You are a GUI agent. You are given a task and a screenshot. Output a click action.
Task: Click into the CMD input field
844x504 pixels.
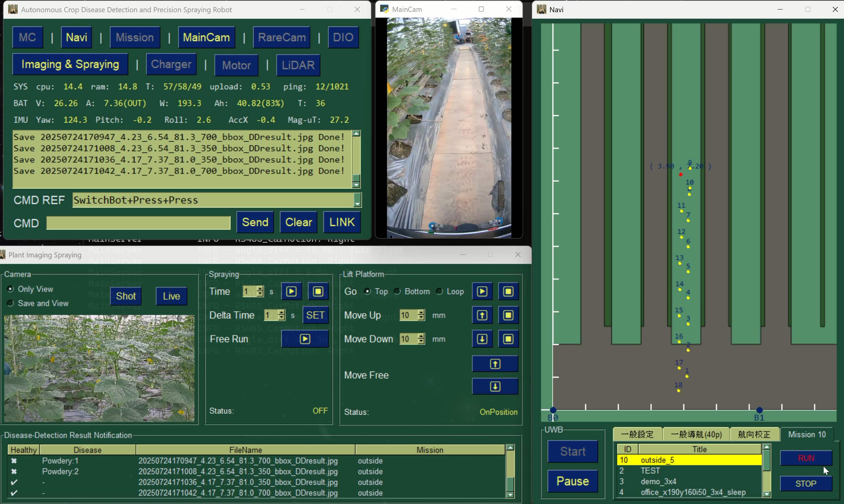pos(138,223)
